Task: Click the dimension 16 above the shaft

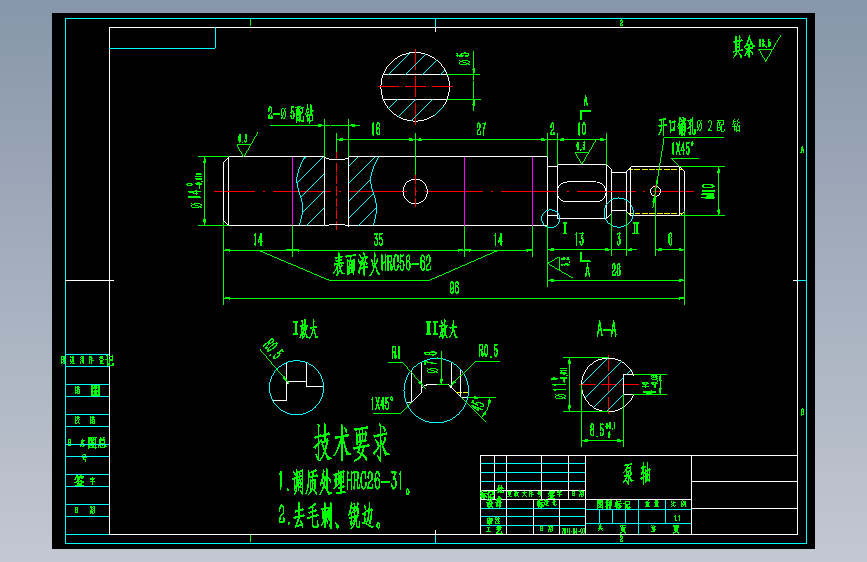Action: [375, 129]
